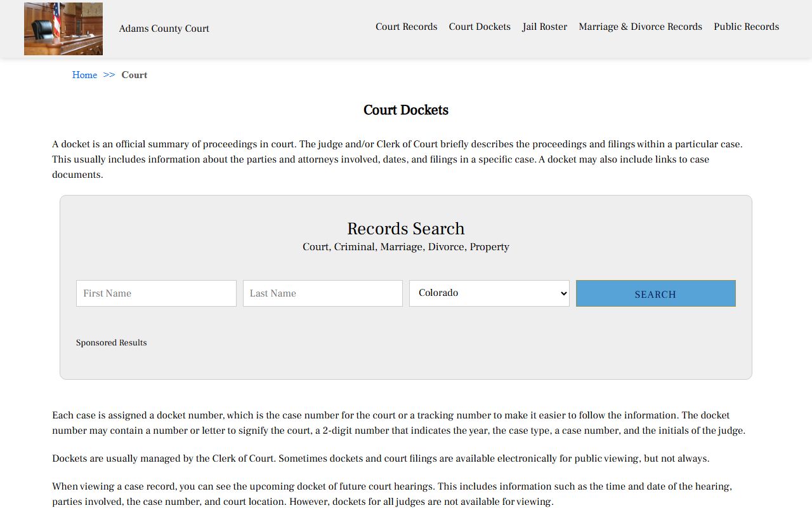
Task: Click the courtroom logo image
Action: pyautogui.click(x=63, y=29)
